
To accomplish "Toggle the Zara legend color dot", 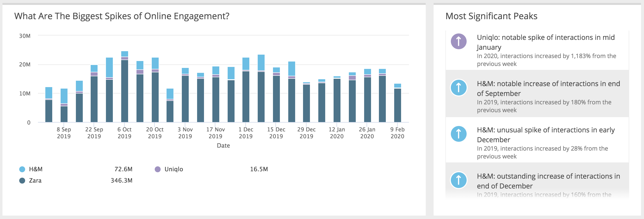I will click(22, 181).
